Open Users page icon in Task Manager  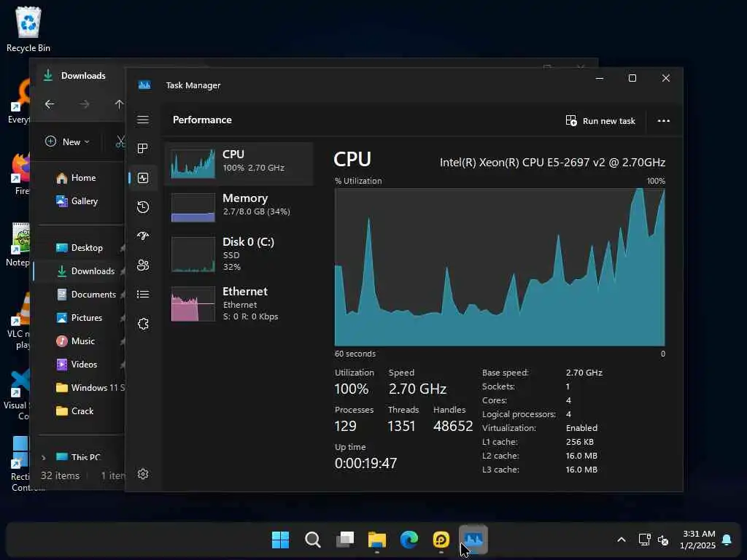click(x=143, y=265)
